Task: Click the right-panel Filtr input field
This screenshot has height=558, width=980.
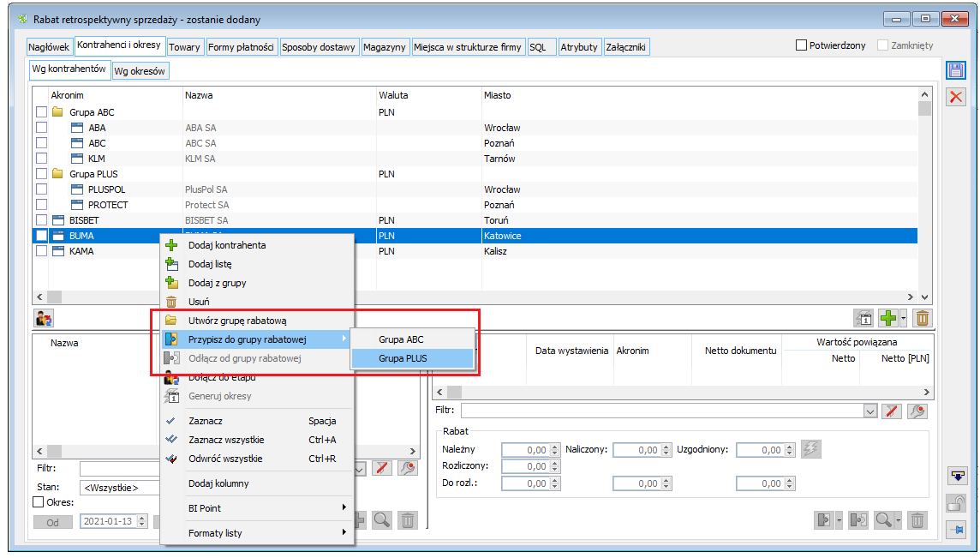Action: click(x=662, y=411)
